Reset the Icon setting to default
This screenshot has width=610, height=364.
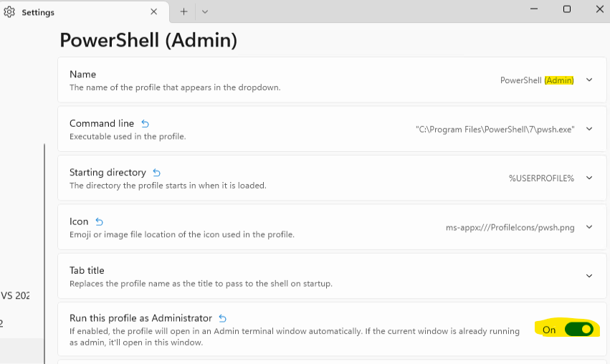tap(99, 221)
